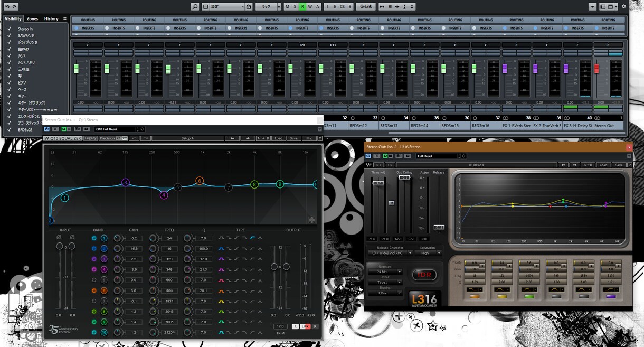644x347 pixels.
Task: Toggle the Q10 output LINK button
Action: [305, 326]
